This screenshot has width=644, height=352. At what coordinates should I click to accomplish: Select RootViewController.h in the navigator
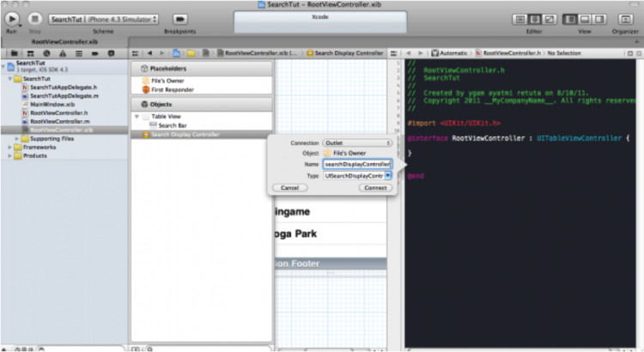coord(58,112)
